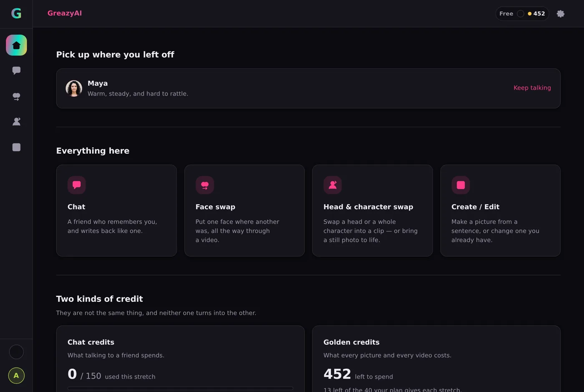Open the Face swap sidebar icon
The width and height of the screenshot is (584, 392).
(16, 96)
